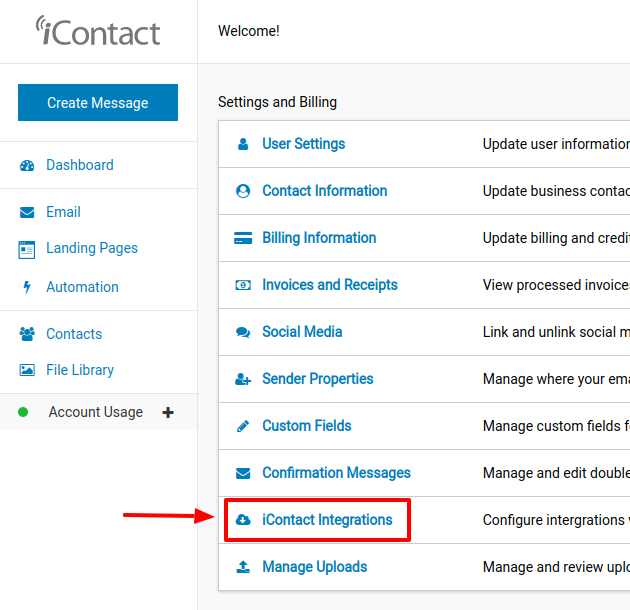Open the Email menu item

[63, 212]
